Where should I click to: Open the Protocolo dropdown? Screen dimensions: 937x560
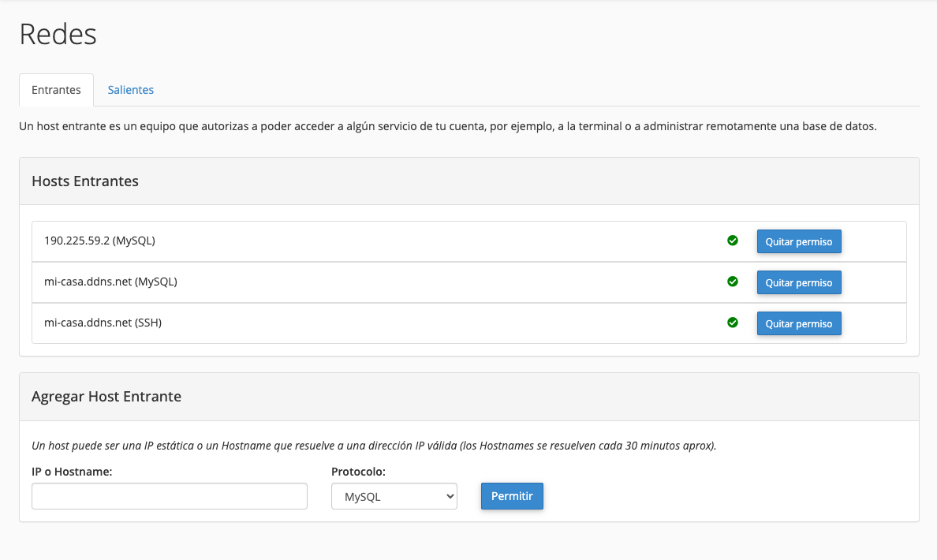click(x=394, y=496)
